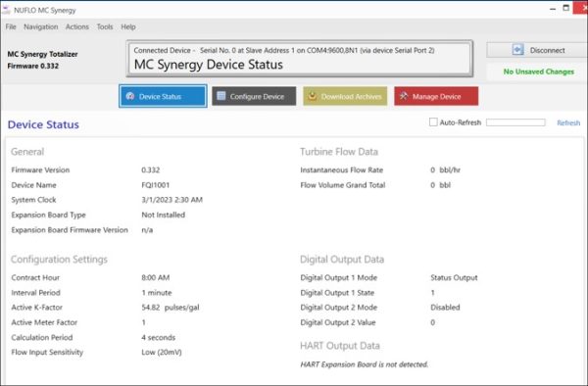The width and height of the screenshot is (588, 386).
Task: Open the Tools menu
Action: [x=105, y=26]
